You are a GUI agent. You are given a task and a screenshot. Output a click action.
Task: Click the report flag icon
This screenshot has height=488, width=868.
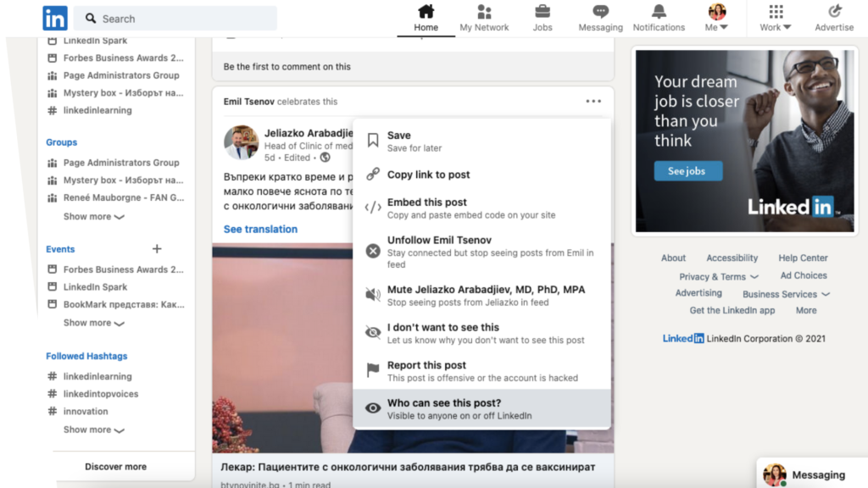pyautogui.click(x=373, y=370)
